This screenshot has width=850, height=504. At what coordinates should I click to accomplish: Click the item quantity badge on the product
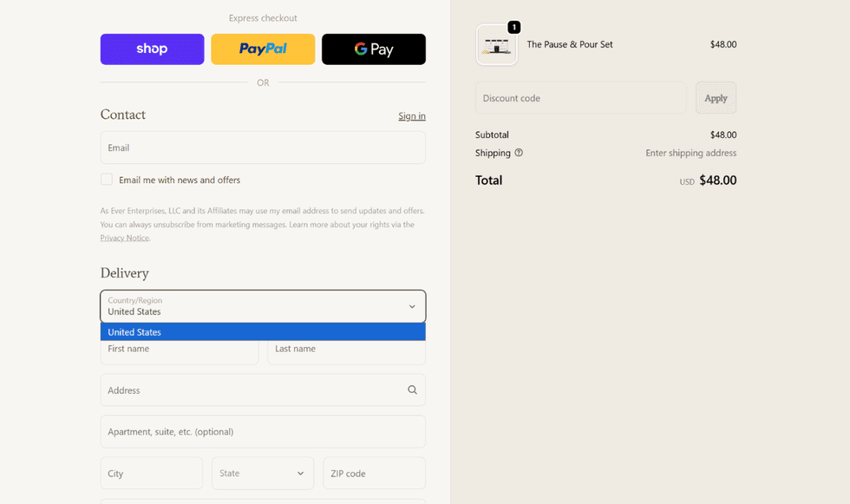[513, 28]
